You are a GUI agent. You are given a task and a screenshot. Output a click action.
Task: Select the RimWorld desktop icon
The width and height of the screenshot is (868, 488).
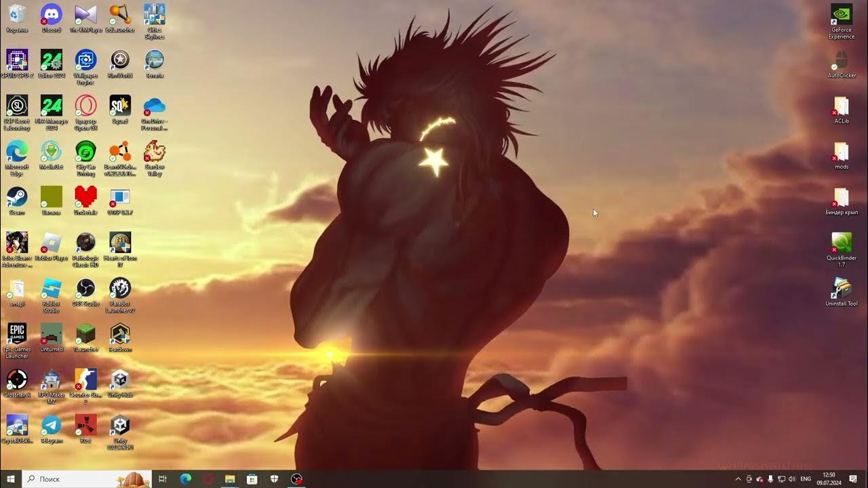pyautogui.click(x=120, y=64)
